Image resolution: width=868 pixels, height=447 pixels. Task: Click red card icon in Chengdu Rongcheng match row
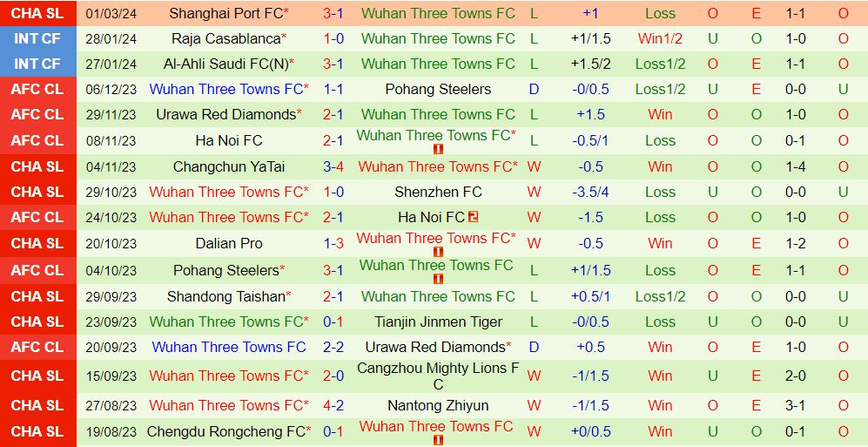tap(438, 440)
